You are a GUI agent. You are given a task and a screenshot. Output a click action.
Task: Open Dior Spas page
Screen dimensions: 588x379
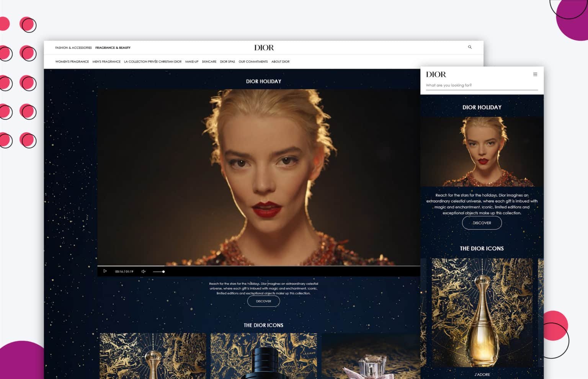coord(227,62)
